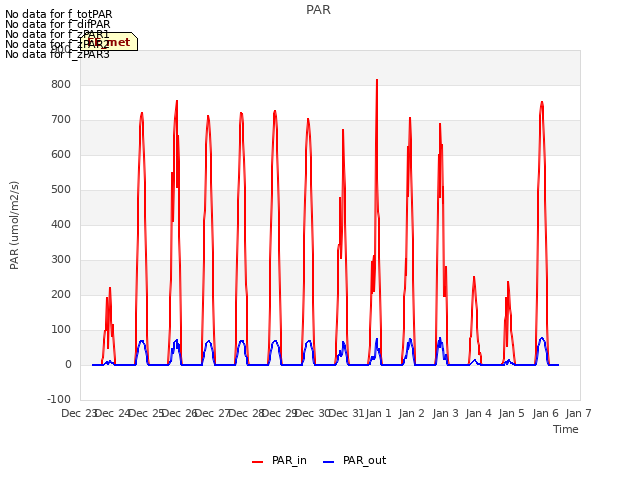
Task: Click the Jan 1 x-axis tick label
Action: [378, 413]
